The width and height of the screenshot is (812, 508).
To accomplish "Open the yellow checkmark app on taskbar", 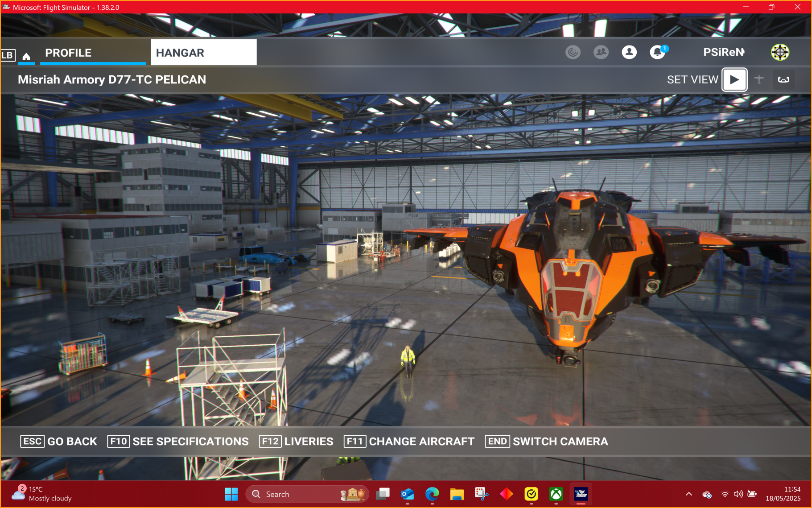I will [531, 494].
